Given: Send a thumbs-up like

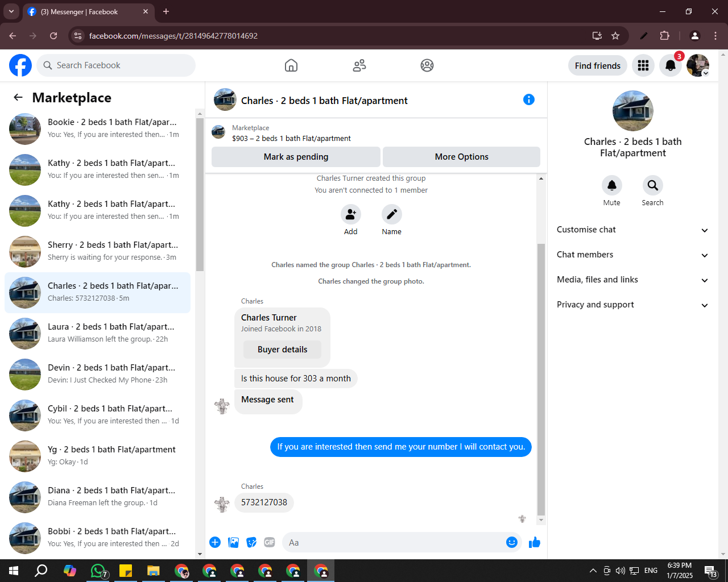Looking at the screenshot, I should tap(535, 542).
